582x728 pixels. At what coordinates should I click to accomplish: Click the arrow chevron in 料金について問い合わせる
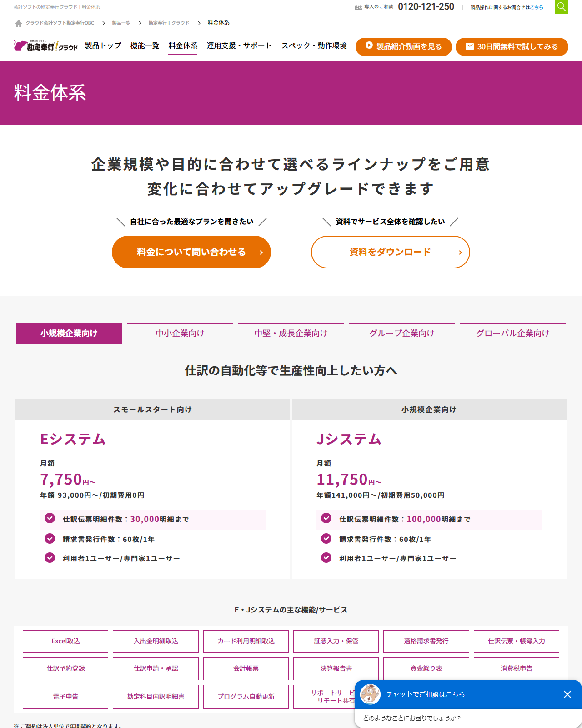(261, 253)
